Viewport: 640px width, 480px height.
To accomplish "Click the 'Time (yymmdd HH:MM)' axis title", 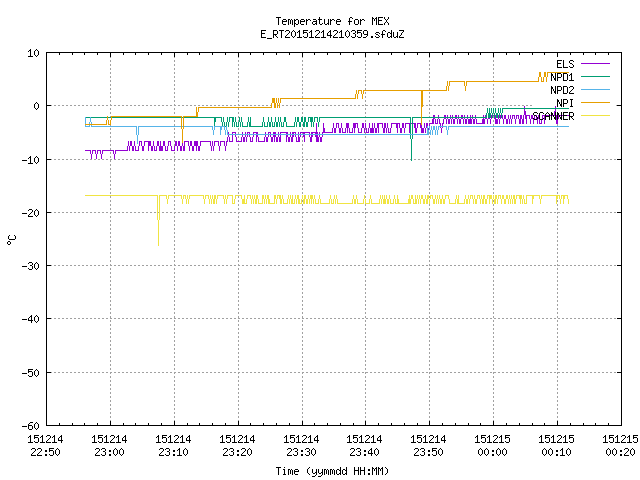I will tap(332, 471).
